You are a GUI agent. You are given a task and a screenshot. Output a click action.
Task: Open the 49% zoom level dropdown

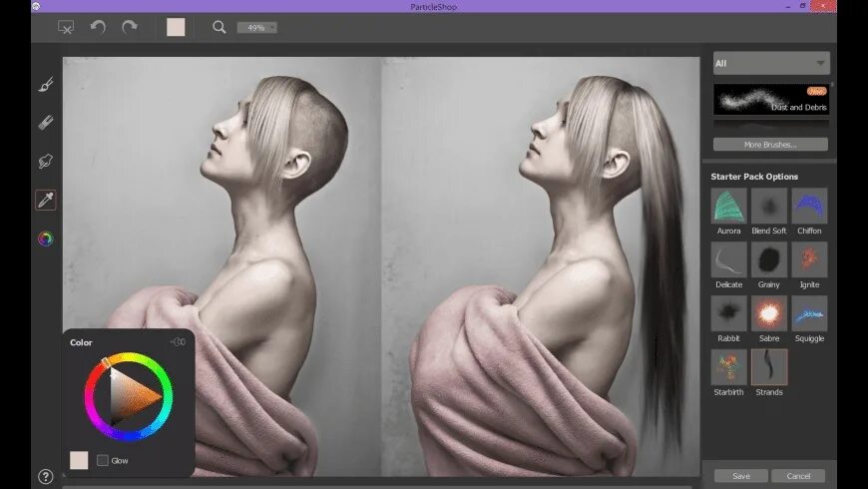(256, 28)
